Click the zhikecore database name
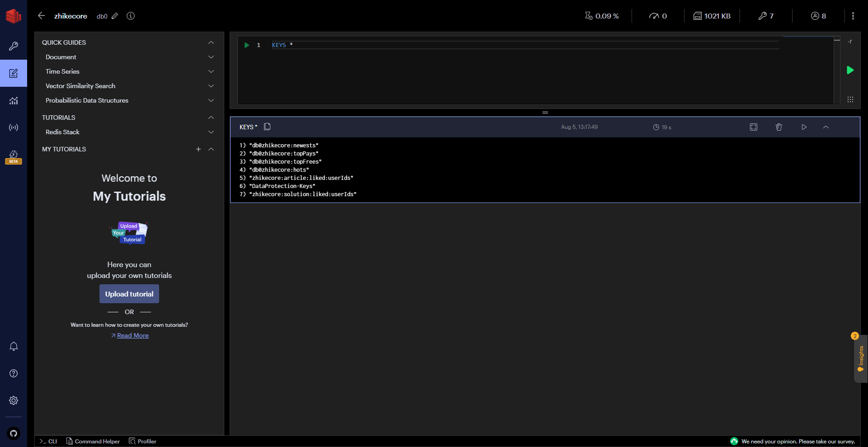This screenshot has height=447, width=868. pos(71,16)
